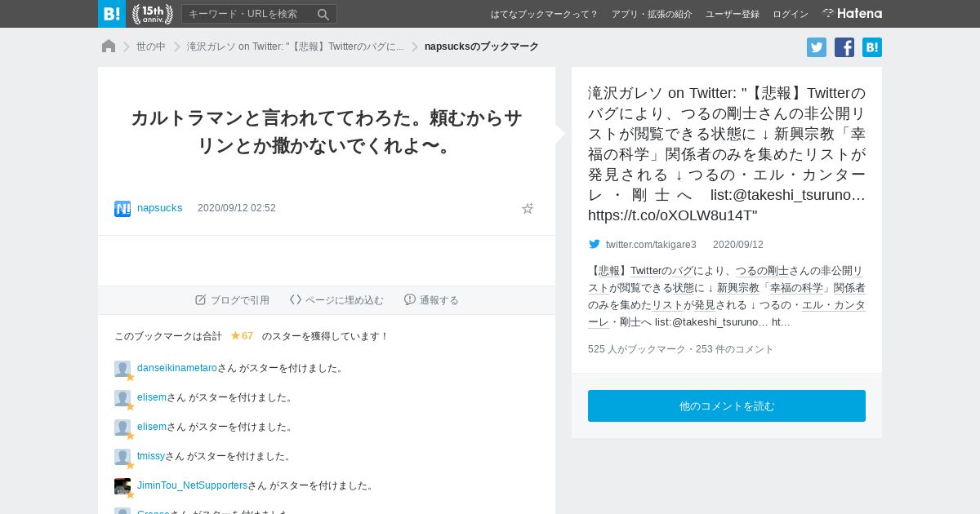This screenshot has width=980, height=514.
Task: Click danseikinametaro's avatar
Action: click(x=122, y=369)
